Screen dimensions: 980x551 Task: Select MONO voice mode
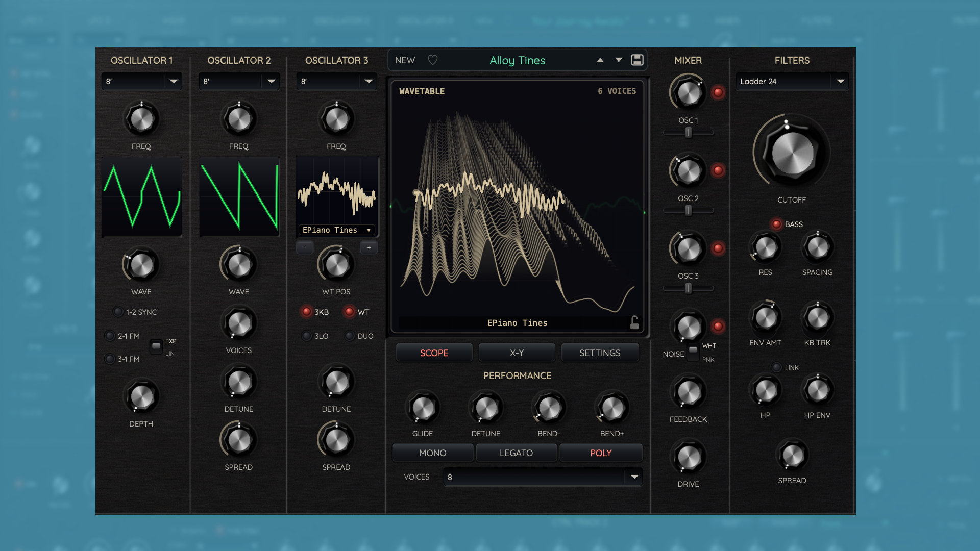click(x=433, y=453)
